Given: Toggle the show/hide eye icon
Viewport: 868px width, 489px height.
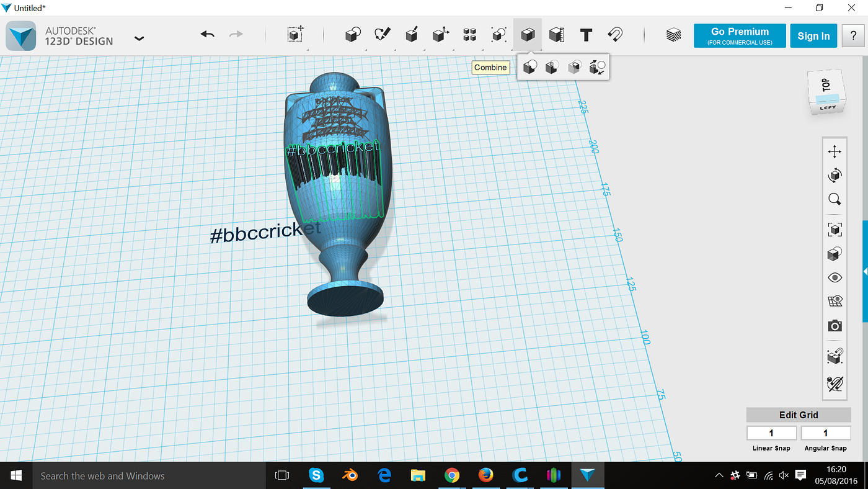Looking at the screenshot, I should [x=835, y=277].
